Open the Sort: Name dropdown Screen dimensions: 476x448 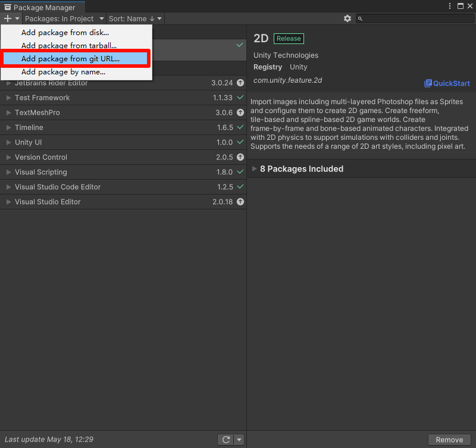tap(135, 18)
